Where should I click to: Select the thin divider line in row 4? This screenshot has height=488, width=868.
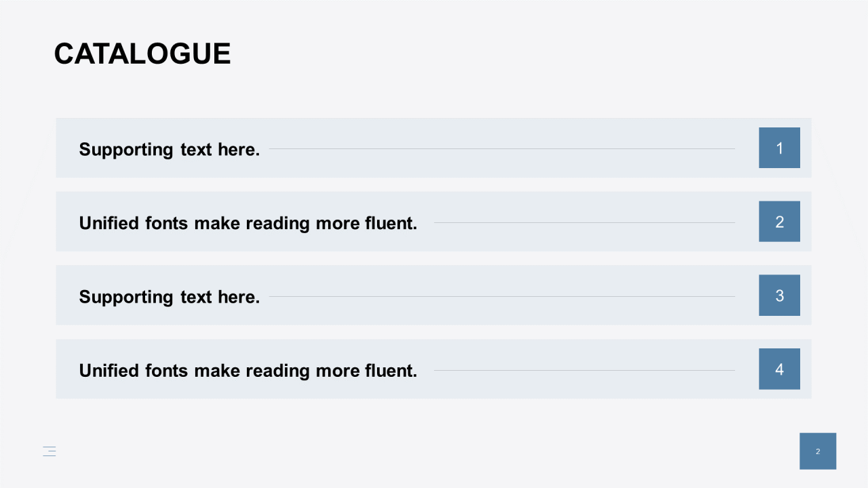coord(585,370)
